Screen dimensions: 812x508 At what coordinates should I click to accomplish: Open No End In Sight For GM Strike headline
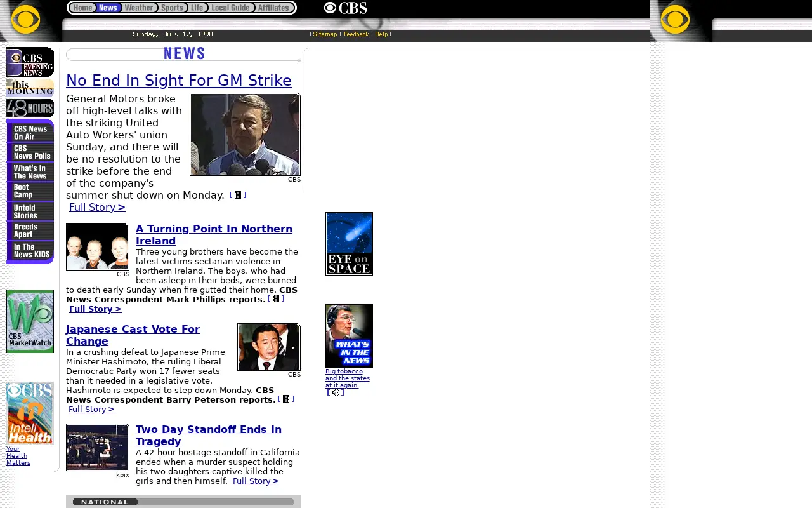(179, 81)
